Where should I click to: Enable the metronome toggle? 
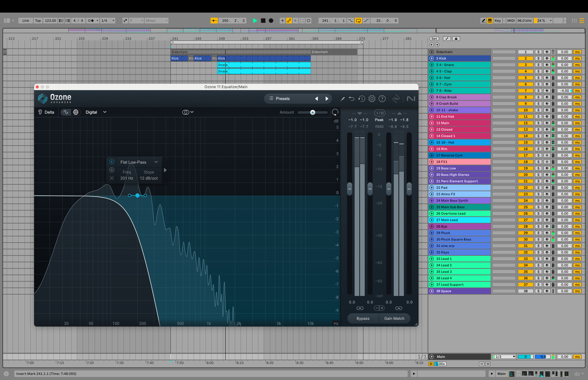coord(91,20)
